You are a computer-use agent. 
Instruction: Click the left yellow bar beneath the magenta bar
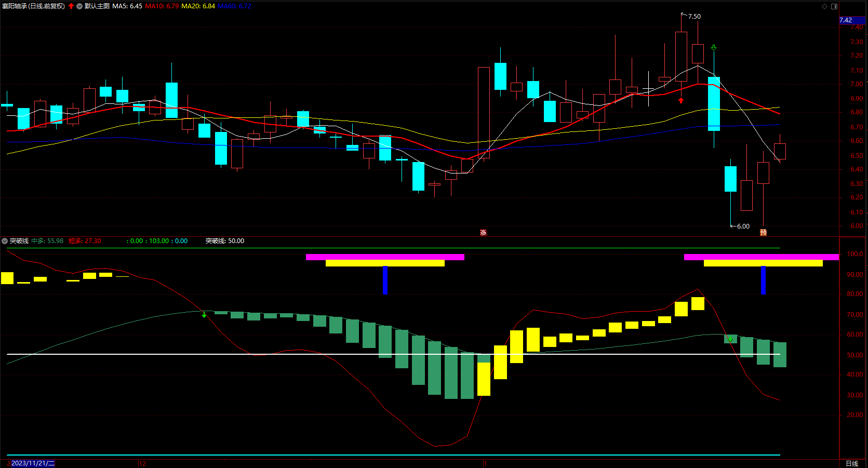point(385,263)
